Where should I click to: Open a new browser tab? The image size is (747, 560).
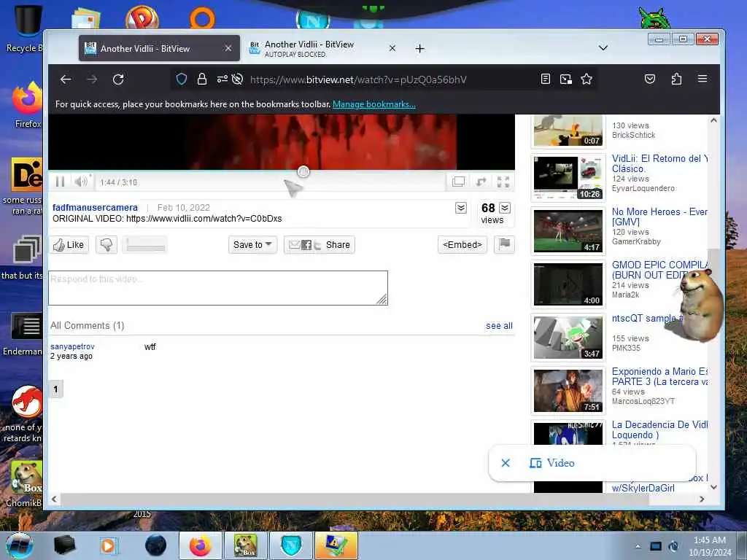point(419,49)
